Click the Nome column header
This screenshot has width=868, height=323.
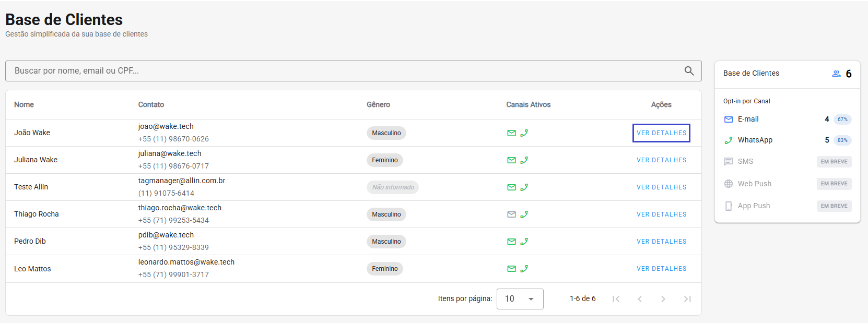(x=24, y=105)
